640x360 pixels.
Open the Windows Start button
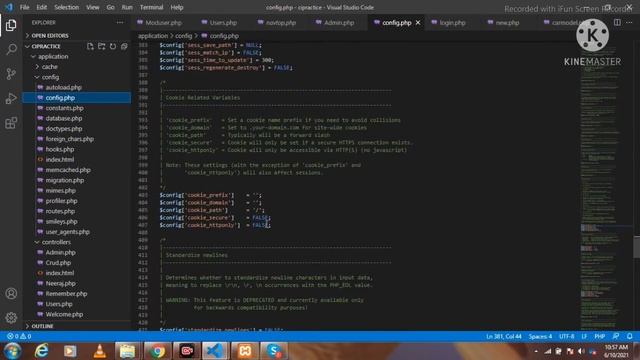(x=12, y=351)
